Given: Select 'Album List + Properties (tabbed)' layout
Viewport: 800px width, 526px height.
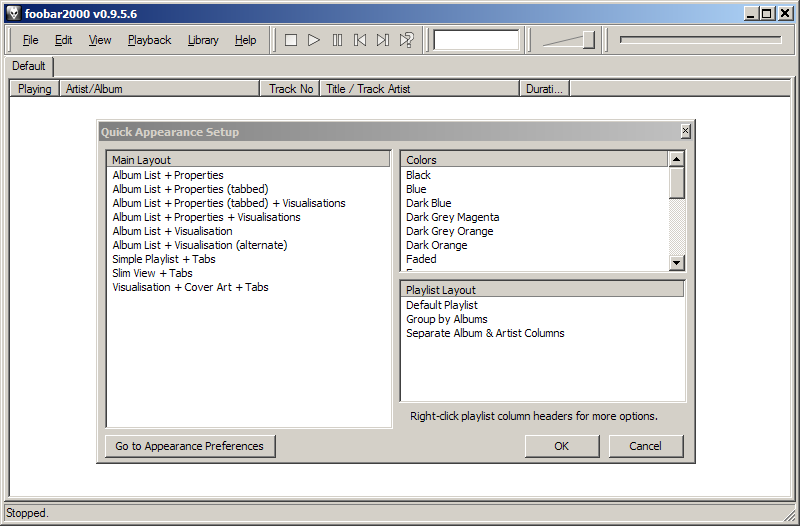Looking at the screenshot, I should (x=190, y=189).
